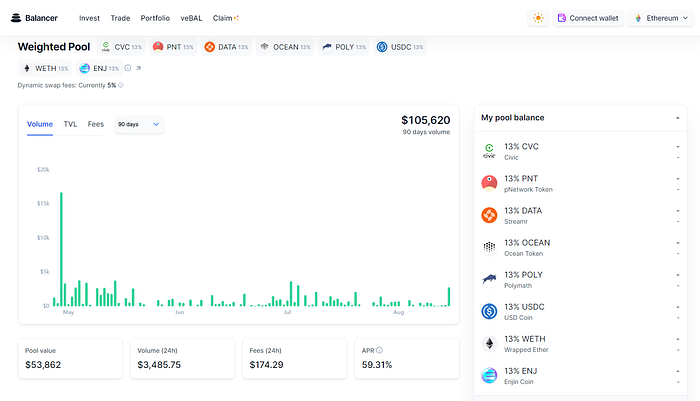The height and width of the screenshot is (401, 700).
Task: Open the Invest menu item
Action: (x=89, y=18)
